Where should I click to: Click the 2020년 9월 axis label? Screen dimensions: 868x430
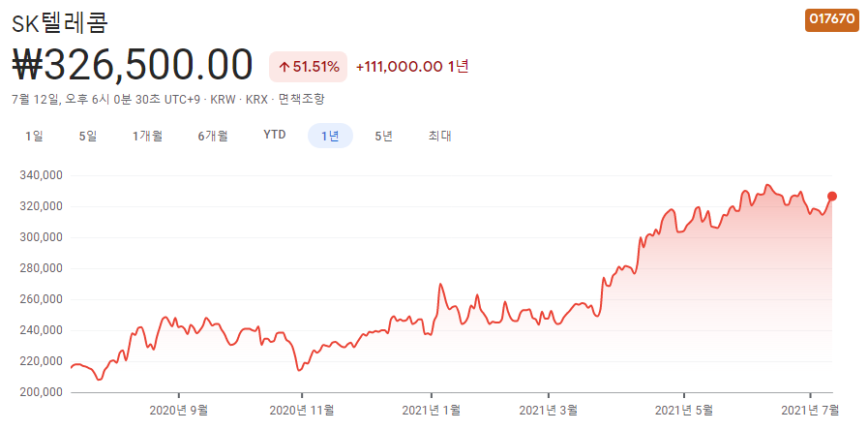pyautogui.click(x=179, y=411)
